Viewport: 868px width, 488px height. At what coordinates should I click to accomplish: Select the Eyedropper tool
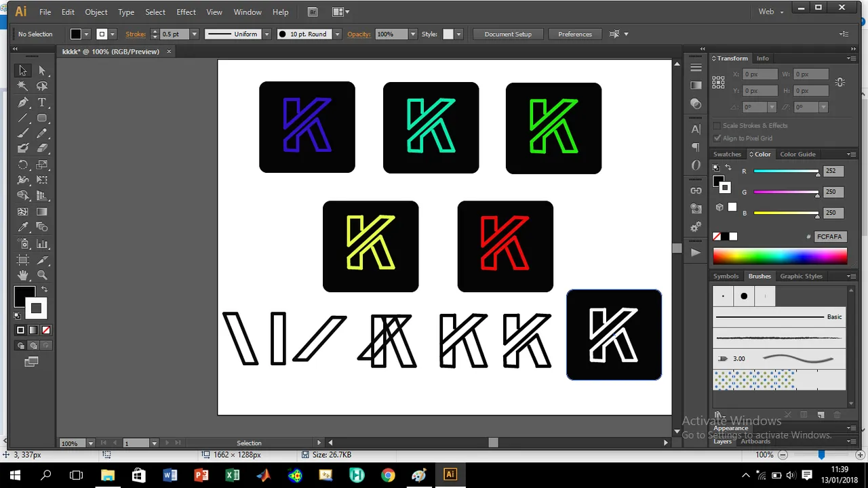(23, 228)
